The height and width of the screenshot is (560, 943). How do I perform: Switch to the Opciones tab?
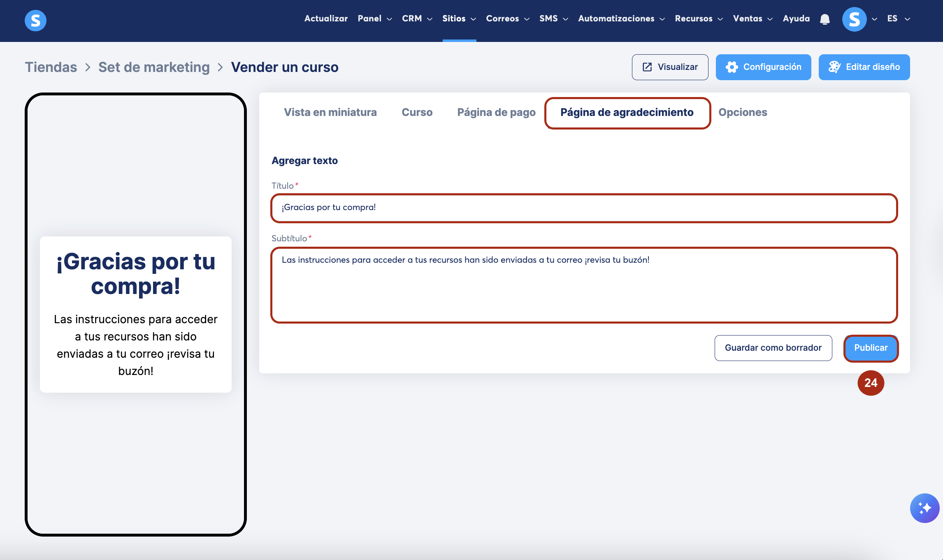click(743, 112)
